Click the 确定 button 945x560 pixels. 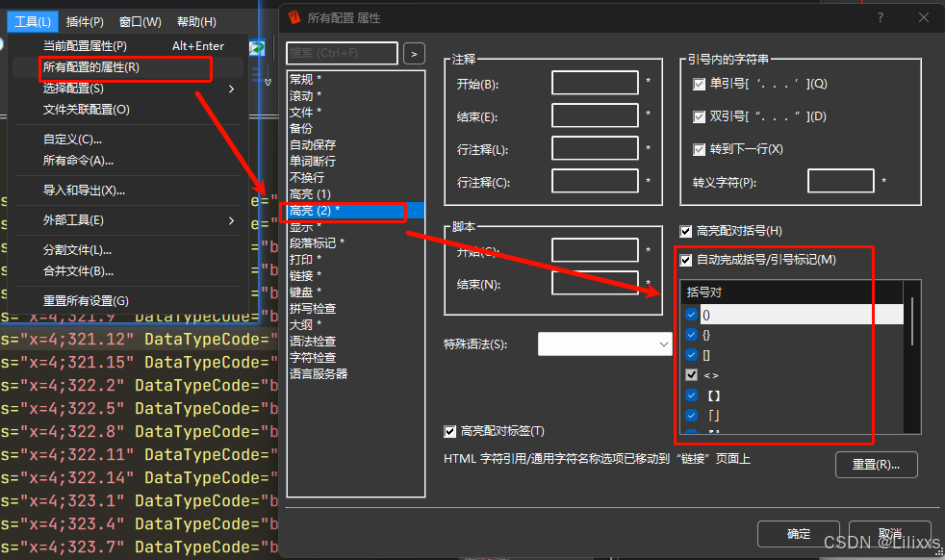[799, 534]
